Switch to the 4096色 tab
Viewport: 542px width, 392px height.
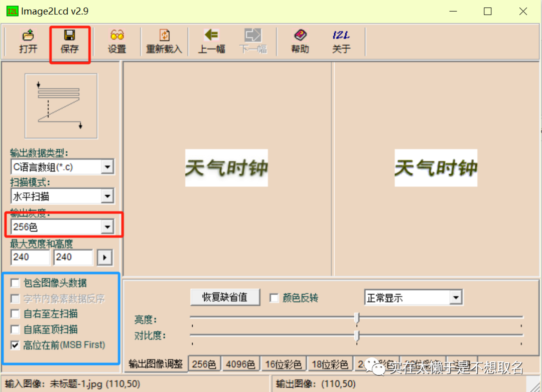point(240,364)
